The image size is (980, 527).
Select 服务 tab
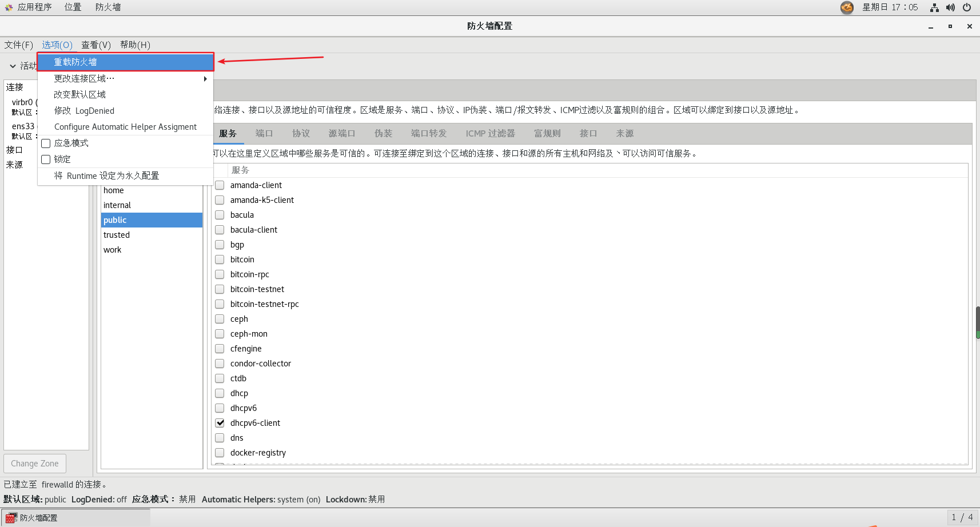pyautogui.click(x=228, y=133)
